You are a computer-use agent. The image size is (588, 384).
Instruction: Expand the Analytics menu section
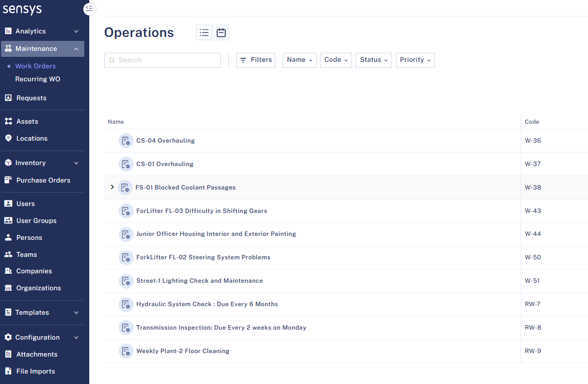(76, 31)
